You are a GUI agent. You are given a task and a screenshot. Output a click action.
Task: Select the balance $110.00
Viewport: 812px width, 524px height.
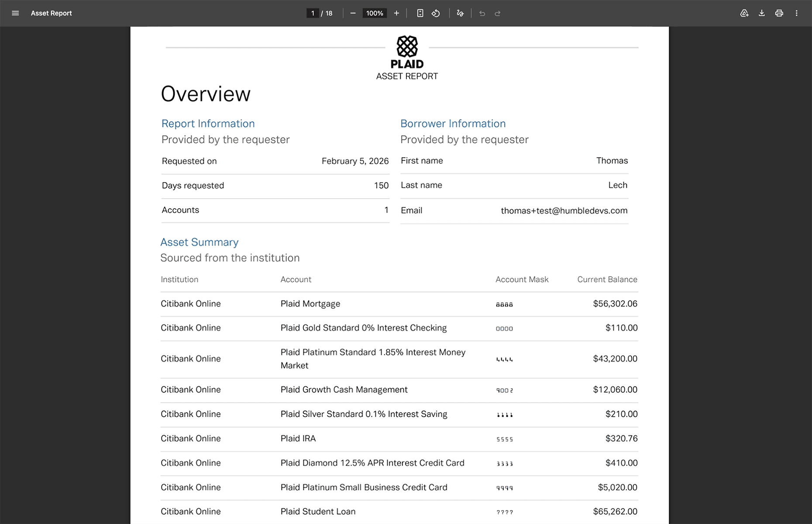click(621, 328)
